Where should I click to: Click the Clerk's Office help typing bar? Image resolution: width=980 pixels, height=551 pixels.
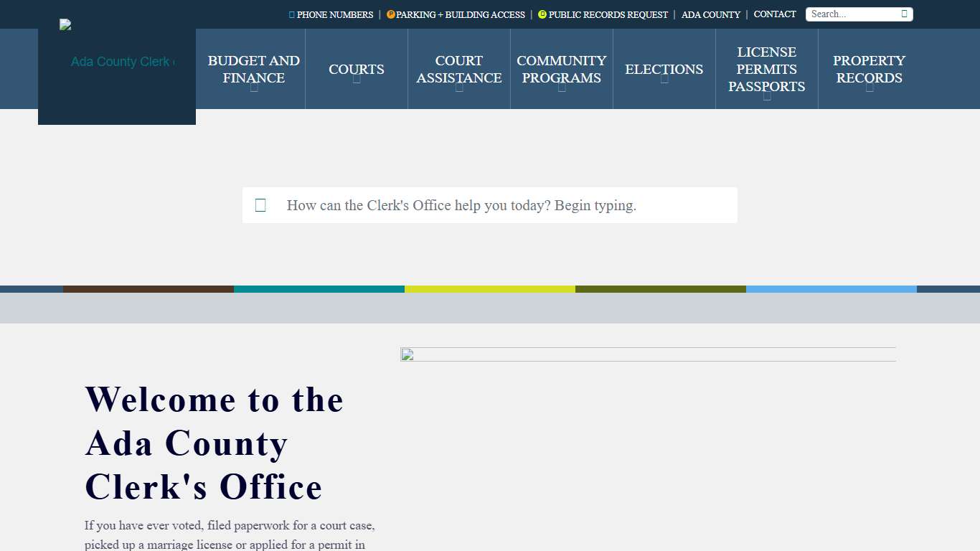click(x=490, y=205)
